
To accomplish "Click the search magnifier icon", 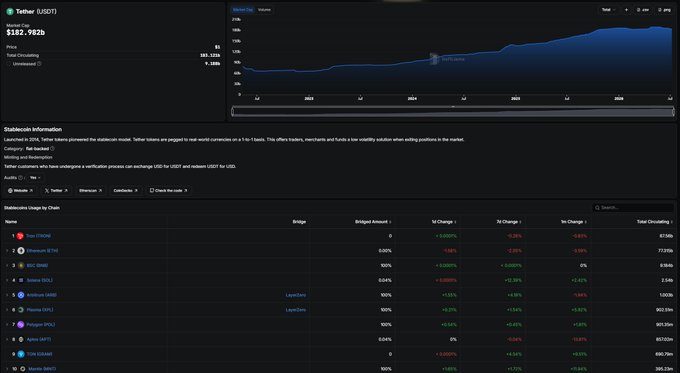I will click(597, 208).
